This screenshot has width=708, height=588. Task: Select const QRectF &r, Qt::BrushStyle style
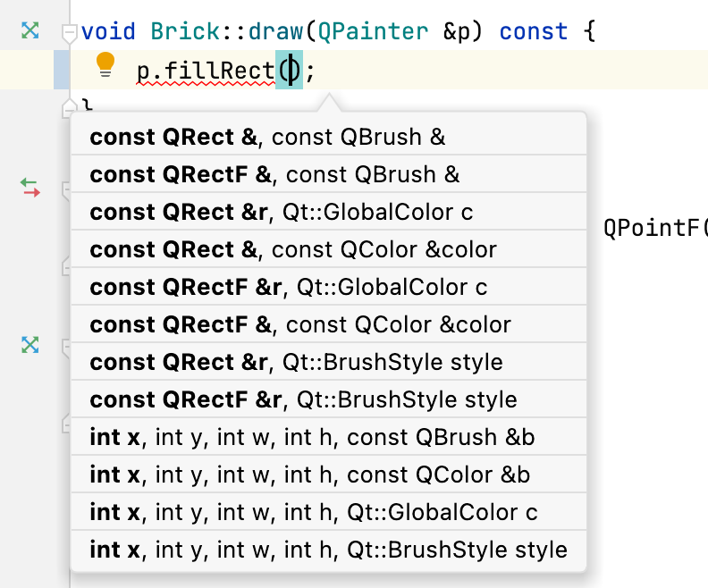point(329,399)
